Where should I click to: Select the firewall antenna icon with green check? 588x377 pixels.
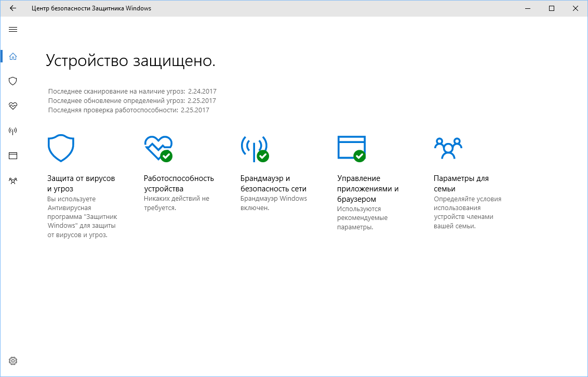pyautogui.click(x=254, y=148)
